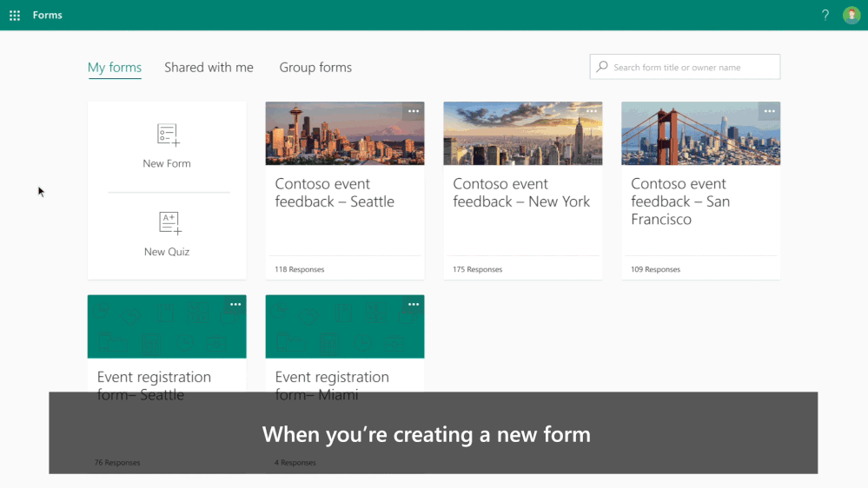Click the New Form icon
Viewport: 868px width, 488px height.
(x=169, y=135)
